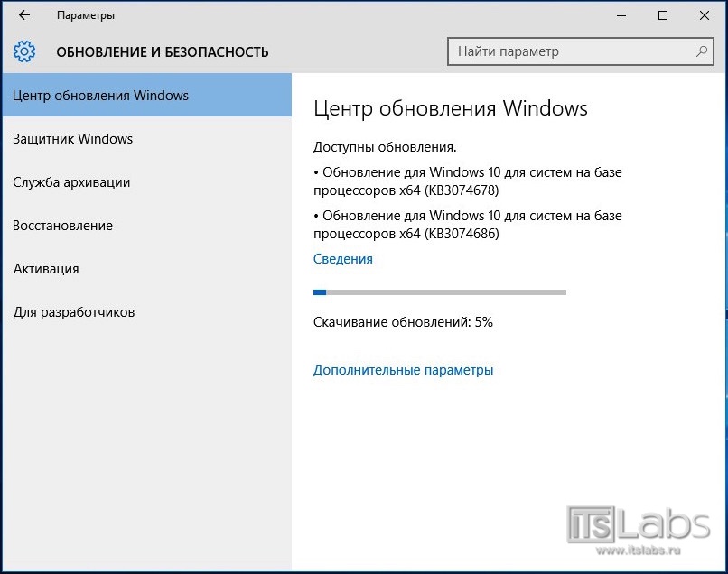
Task: Open "Дополнительные параметры" link
Action: (x=403, y=370)
